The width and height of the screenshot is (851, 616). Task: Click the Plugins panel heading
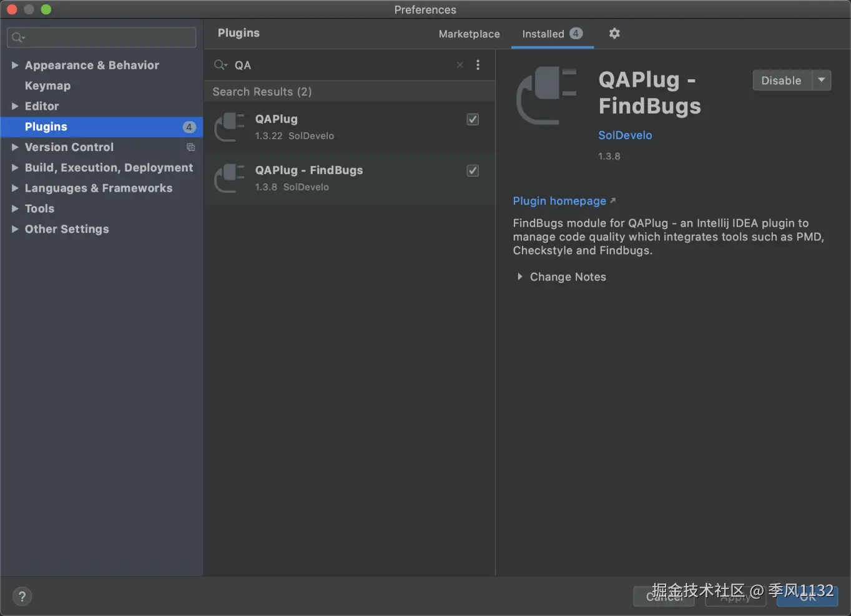click(x=239, y=32)
